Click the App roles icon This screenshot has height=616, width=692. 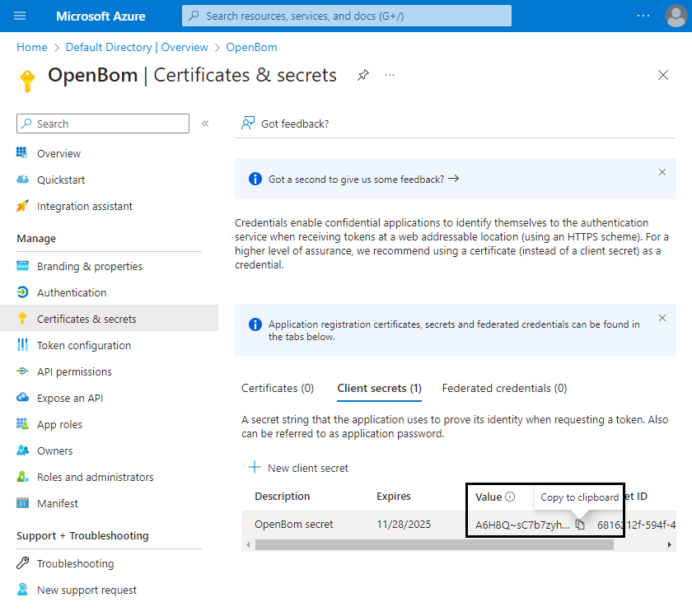(22, 424)
